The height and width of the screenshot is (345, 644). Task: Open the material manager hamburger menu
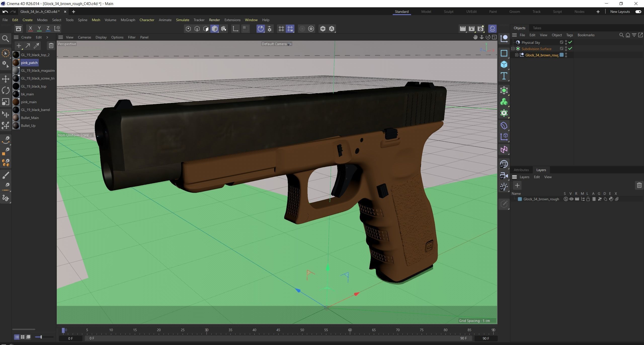point(16,37)
